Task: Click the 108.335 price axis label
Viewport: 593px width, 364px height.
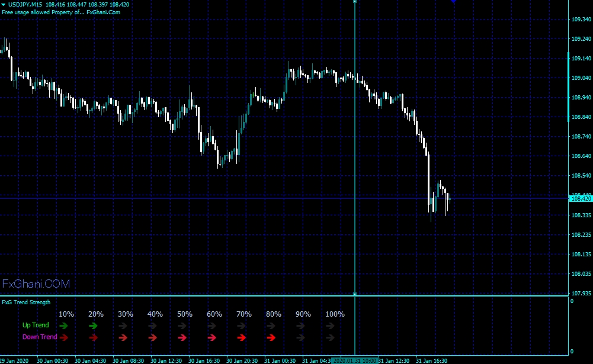Action: (x=581, y=215)
